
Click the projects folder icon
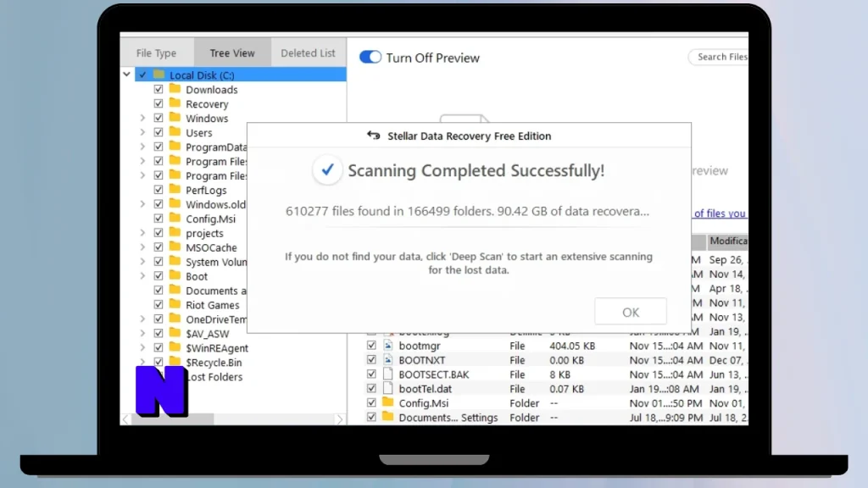[175, 232]
